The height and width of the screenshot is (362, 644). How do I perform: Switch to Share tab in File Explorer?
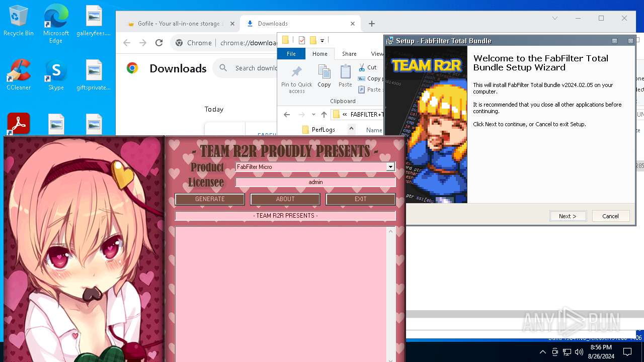point(349,54)
